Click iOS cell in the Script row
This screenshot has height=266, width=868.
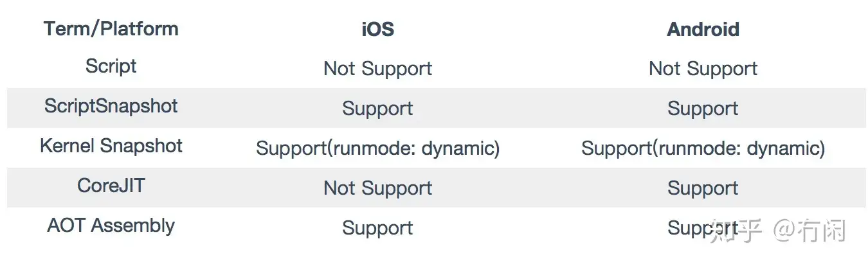point(377,69)
